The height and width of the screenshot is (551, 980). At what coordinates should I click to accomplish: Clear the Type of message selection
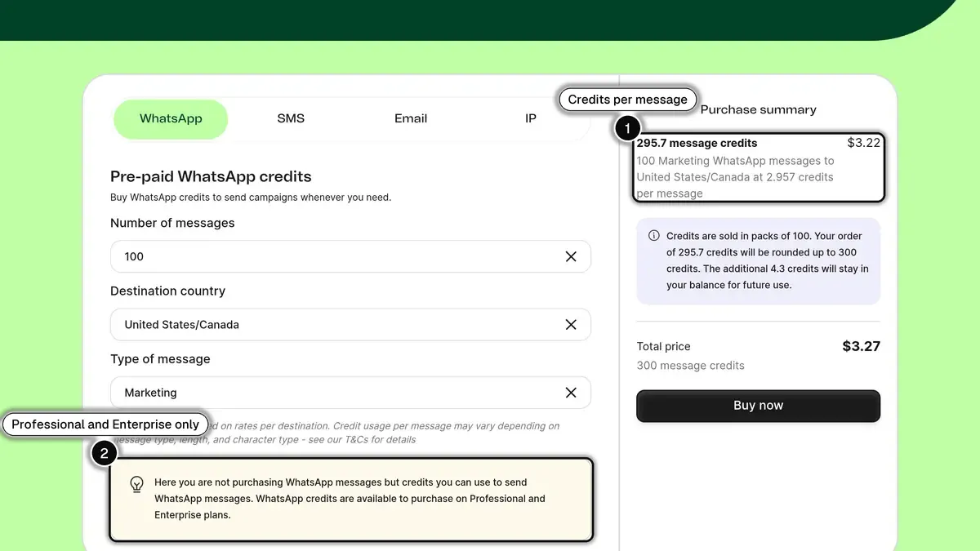[x=571, y=393]
